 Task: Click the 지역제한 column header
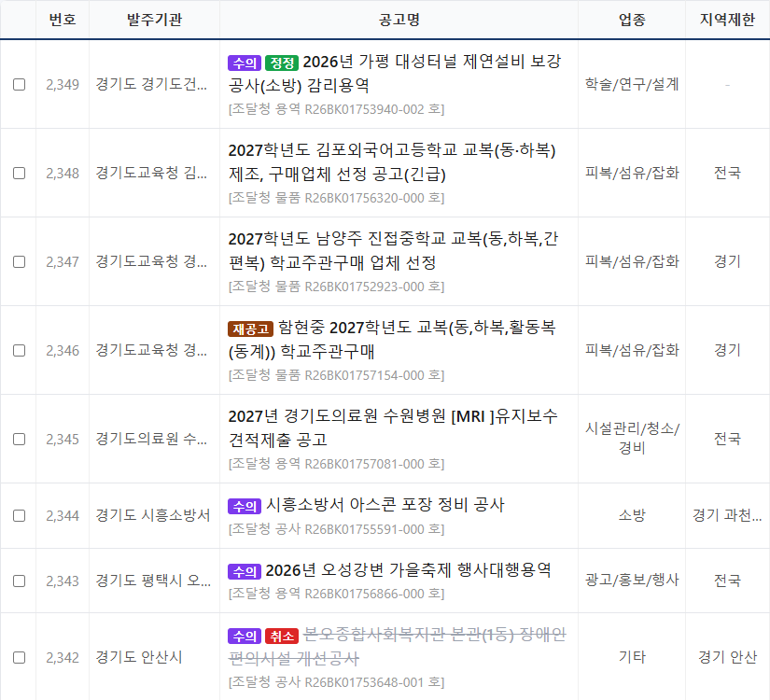[727, 20]
